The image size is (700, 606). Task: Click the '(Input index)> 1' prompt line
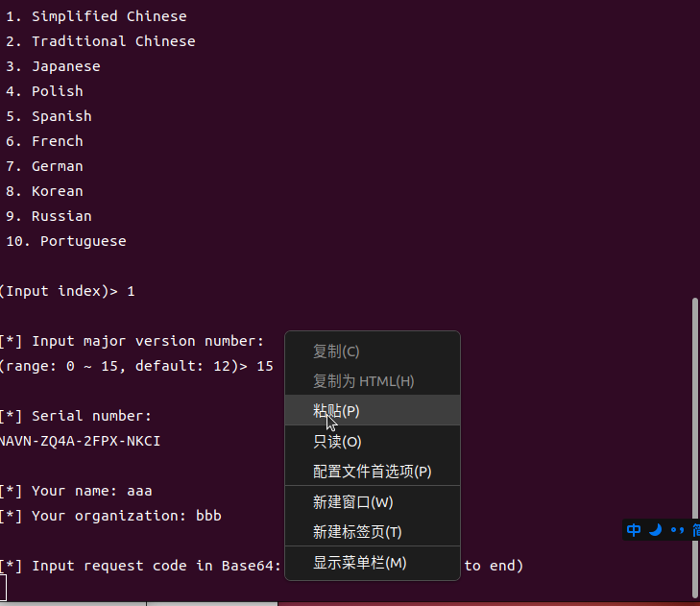pyautogui.click(x=67, y=291)
